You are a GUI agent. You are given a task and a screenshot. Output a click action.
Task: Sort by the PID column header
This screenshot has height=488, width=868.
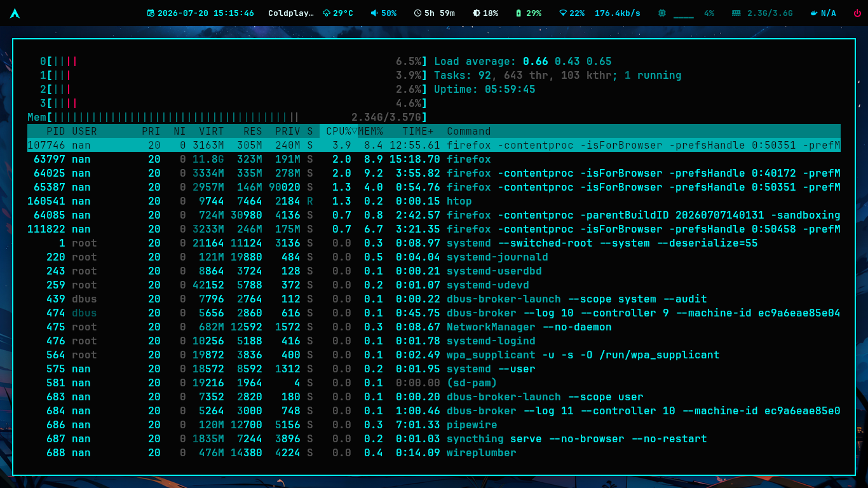click(x=56, y=131)
